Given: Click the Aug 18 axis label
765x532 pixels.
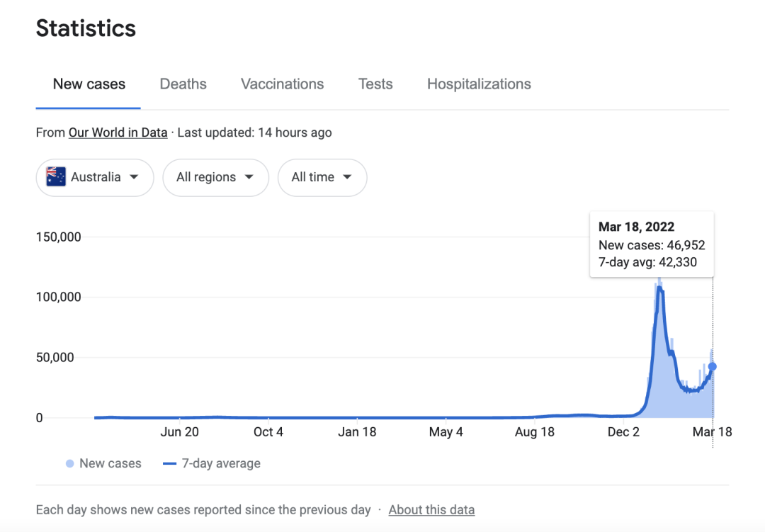Looking at the screenshot, I should pyautogui.click(x=535, y=432).
